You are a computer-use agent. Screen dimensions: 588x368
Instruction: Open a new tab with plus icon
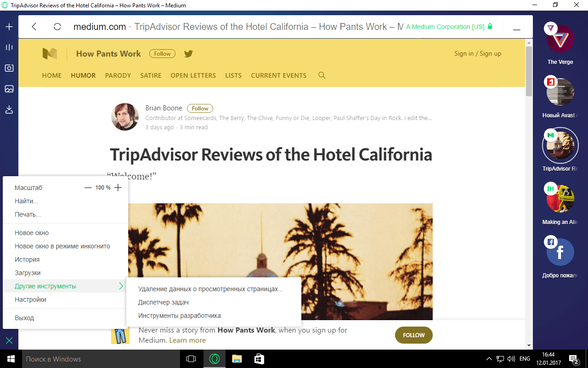pos(9,27)
